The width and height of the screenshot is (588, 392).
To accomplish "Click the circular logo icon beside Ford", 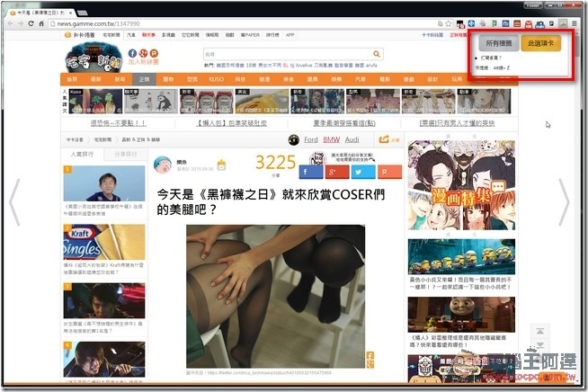I will pos(294,140).
